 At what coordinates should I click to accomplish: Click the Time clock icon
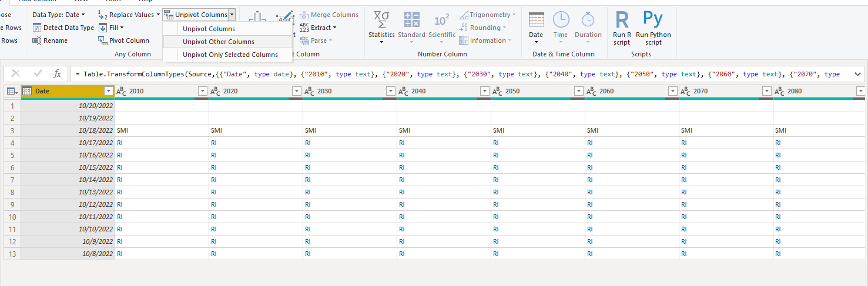[x=561, y=19]
